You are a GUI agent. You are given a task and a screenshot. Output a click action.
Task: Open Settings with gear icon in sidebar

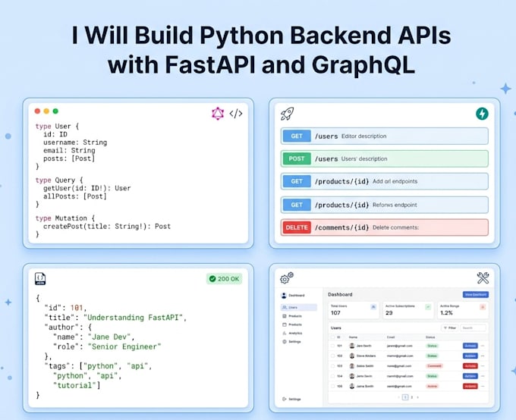click(291, 342)
